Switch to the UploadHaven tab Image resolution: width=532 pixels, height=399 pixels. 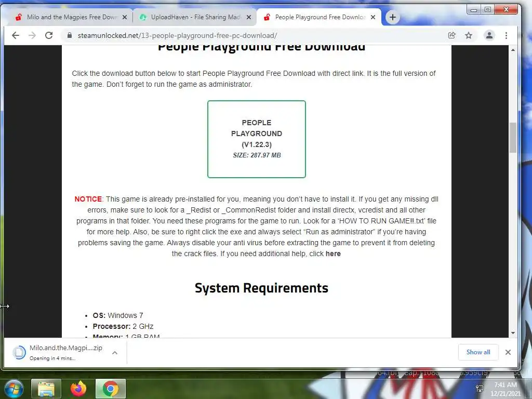coord(195,17)
